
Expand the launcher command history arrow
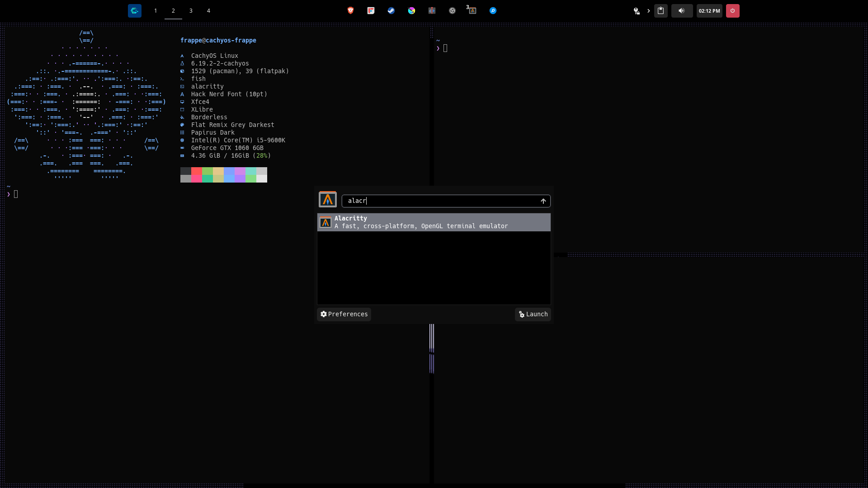[543, 201]
